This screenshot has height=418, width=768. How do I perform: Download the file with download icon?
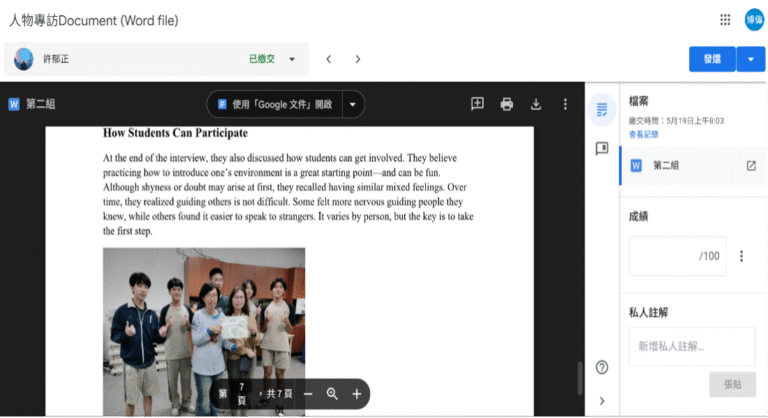coord(536,104)
